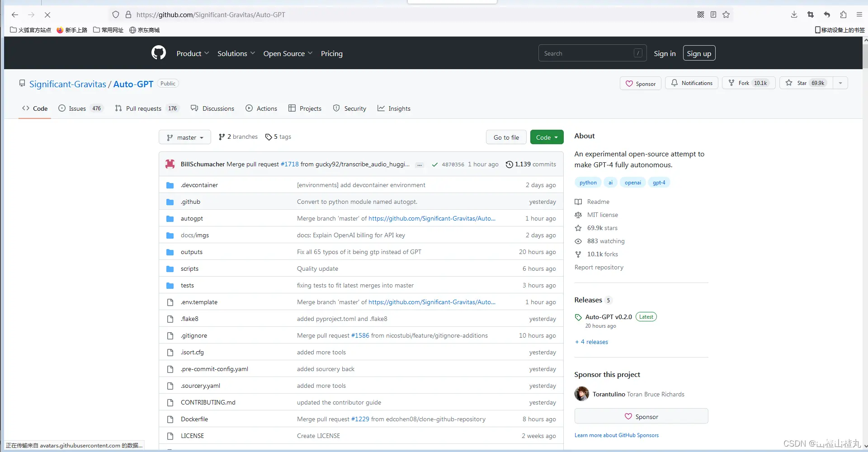This screenshot has width=868, height=452.
Task: Click the latest release tag icon
Action: (578, 317)
